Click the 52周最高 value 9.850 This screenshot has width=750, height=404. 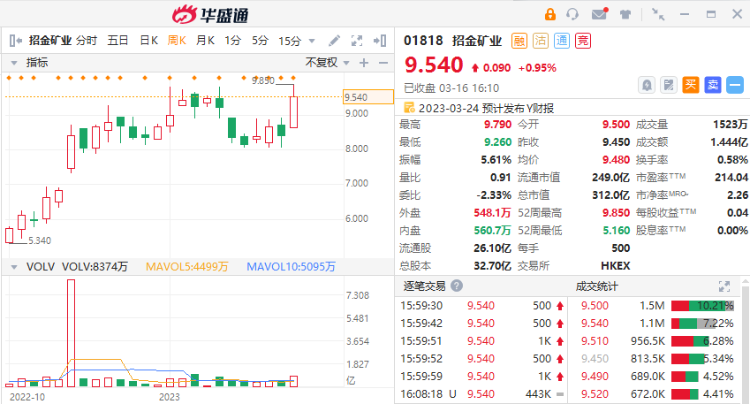point(616,213)
